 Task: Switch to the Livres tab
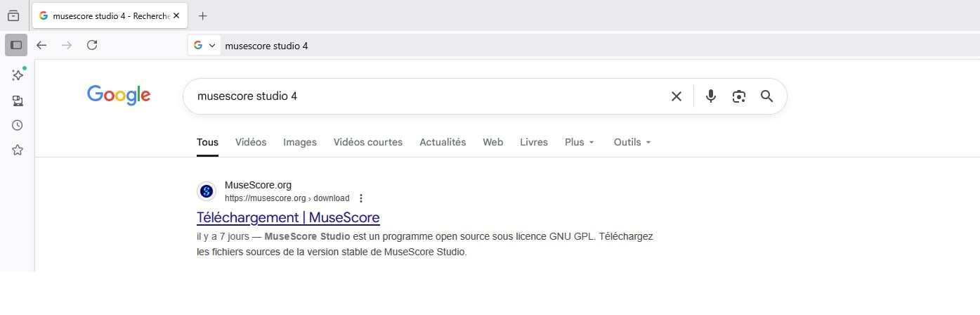click(x=534, y=142)
